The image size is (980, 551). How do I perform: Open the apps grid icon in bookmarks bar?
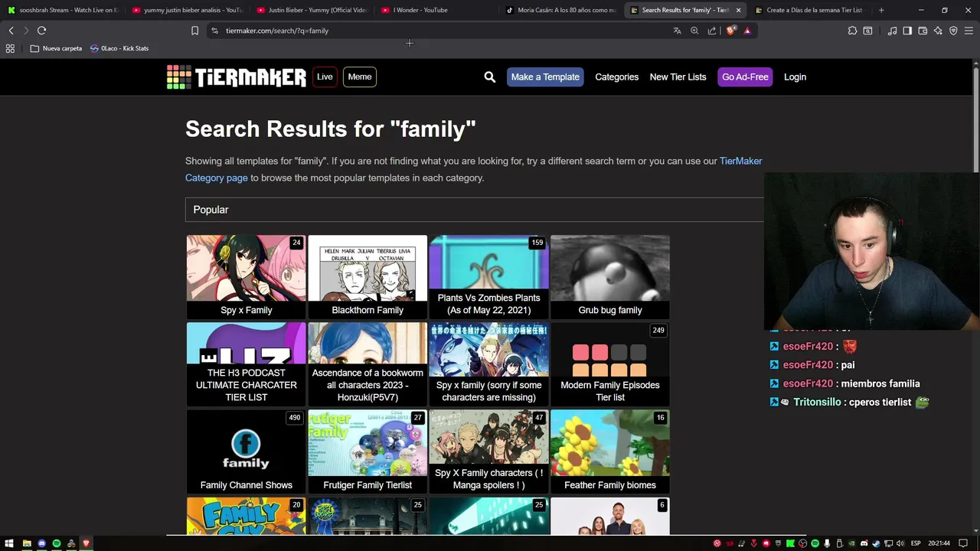pos(10,48)
